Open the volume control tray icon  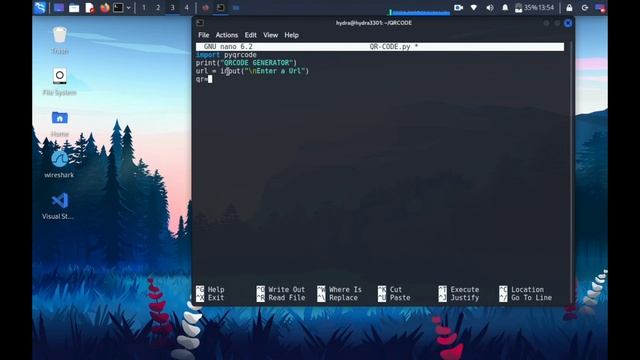click(490, 7)
